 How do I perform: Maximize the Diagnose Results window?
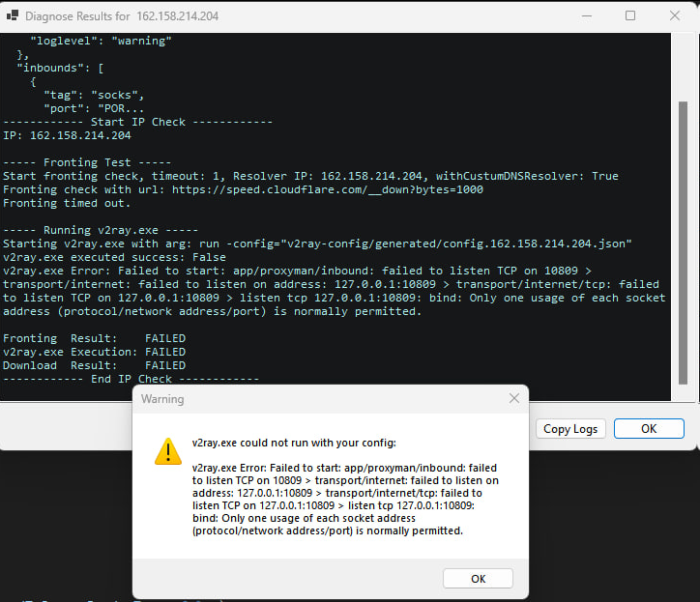pos(630,16)
